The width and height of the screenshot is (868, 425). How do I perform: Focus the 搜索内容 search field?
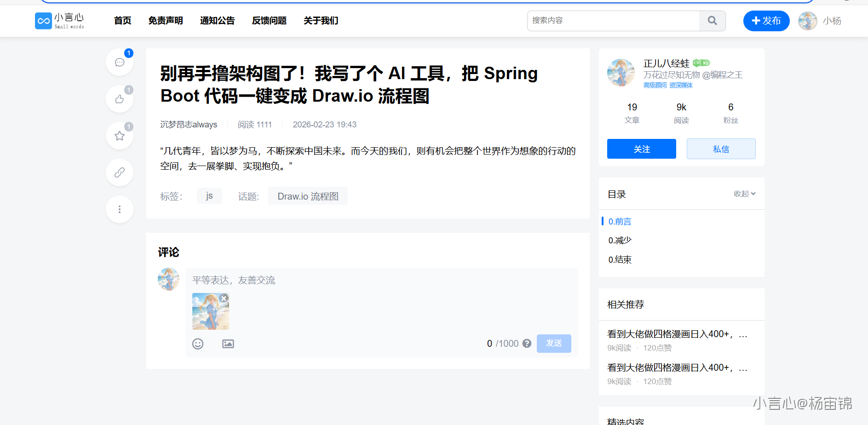click(x=613, y=21)
